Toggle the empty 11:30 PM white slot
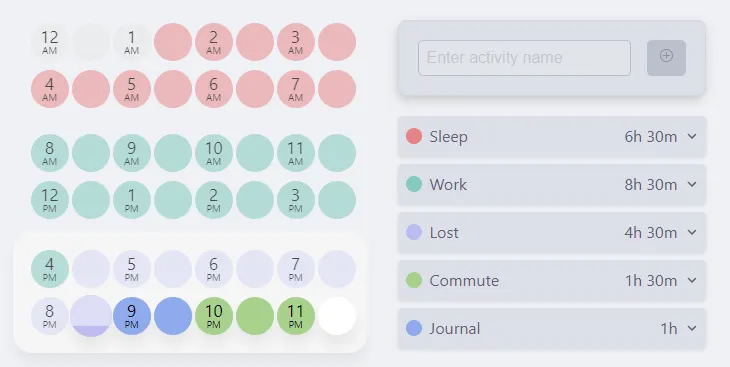 pos(337,316)
